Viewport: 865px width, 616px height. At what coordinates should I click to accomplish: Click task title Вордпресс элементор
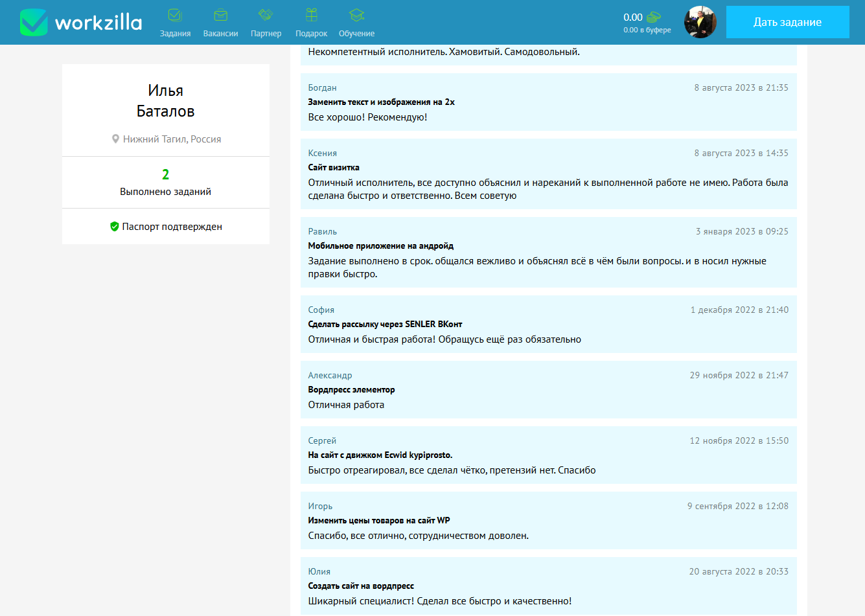tap(351, 390)
